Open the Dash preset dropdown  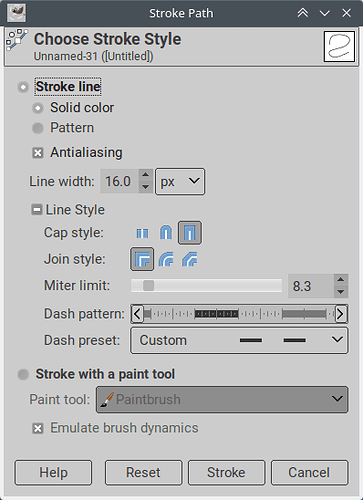(x=239, y=340)
